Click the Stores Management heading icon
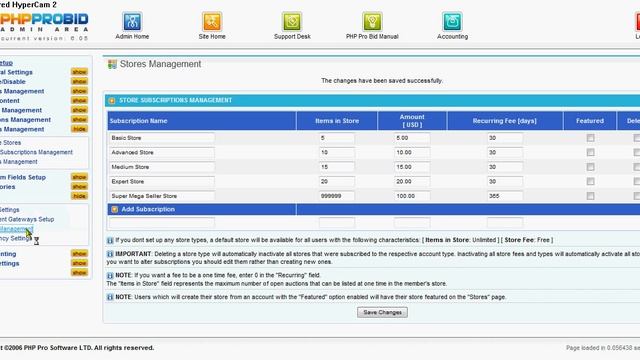 [x=112, y=64]
